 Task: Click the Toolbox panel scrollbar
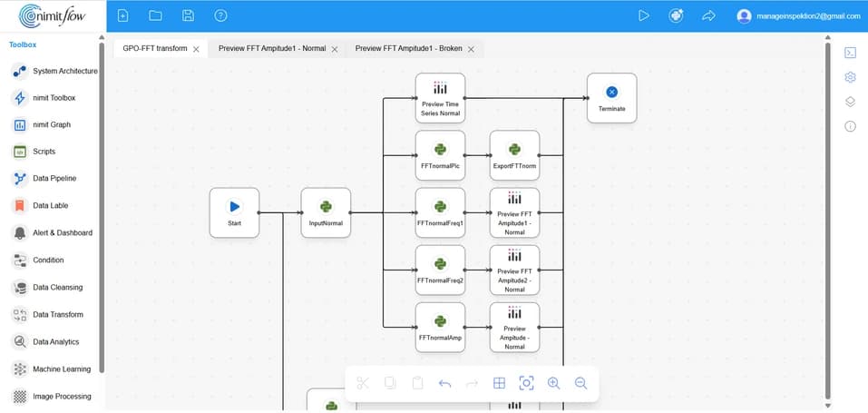click(102, 208)
